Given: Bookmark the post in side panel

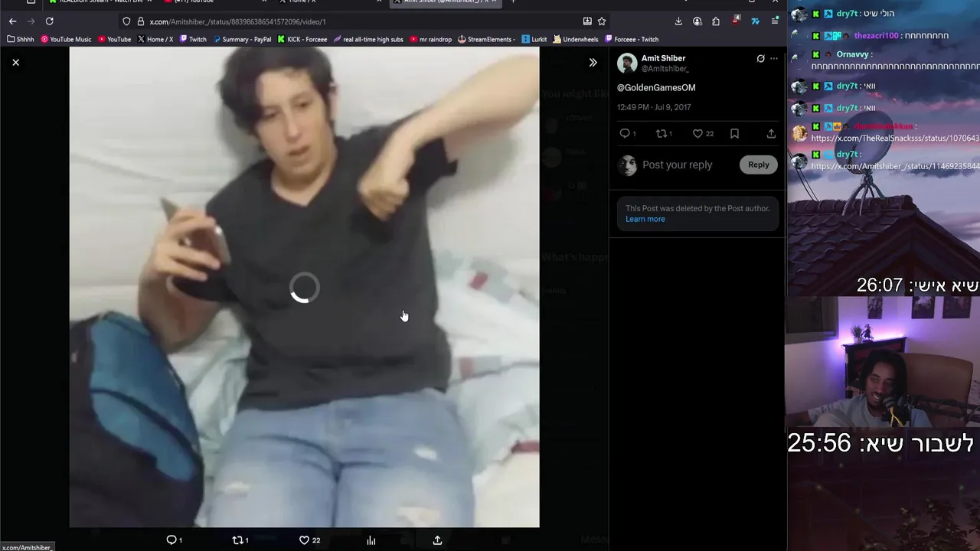Looking at the screenshot, I should (x=734, y=134).
